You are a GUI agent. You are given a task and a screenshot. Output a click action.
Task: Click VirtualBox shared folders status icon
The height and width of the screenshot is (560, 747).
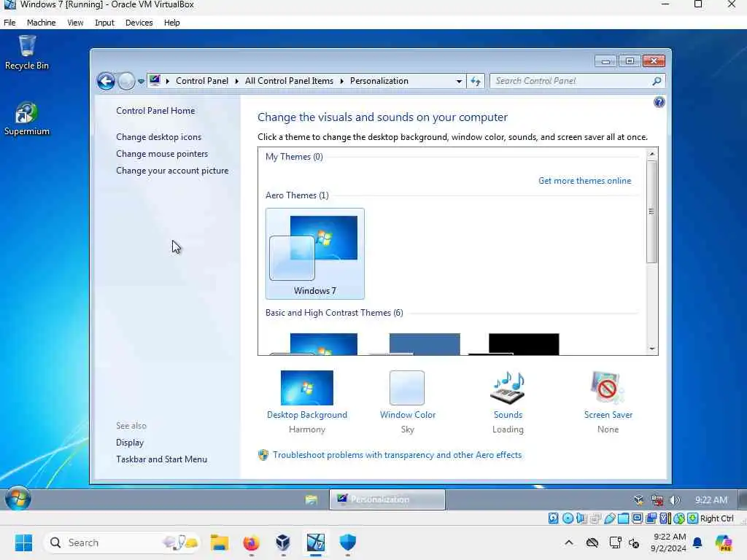pyautogui.click(x=623, y=518)
